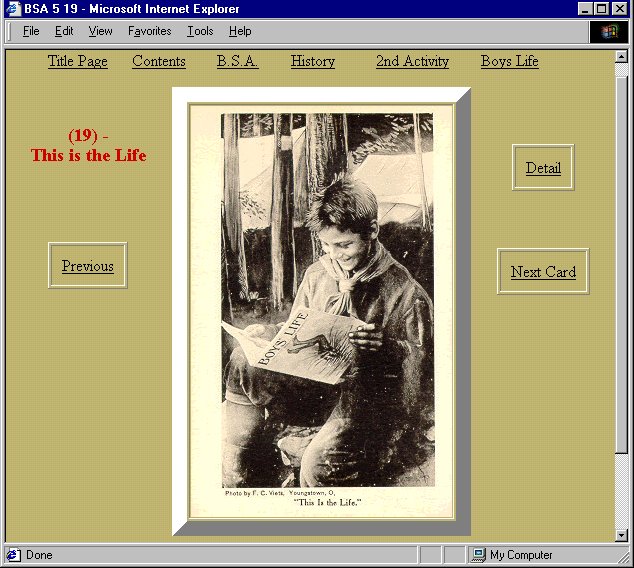Viewport: 634px width, 568px height.
Task: Click the scrollbar down arrow
Action: coord(621,536)
